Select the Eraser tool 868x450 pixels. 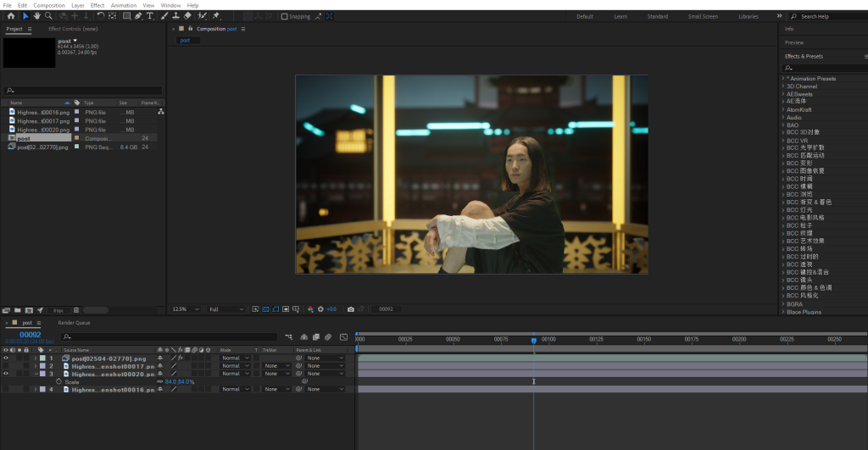tap(187, 16)
